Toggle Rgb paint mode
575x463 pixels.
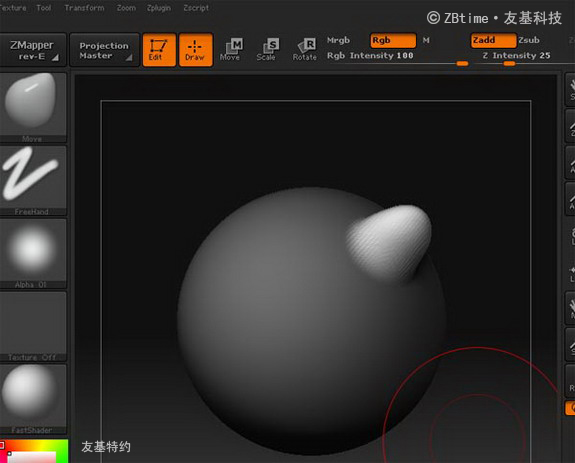pos(393,40)
